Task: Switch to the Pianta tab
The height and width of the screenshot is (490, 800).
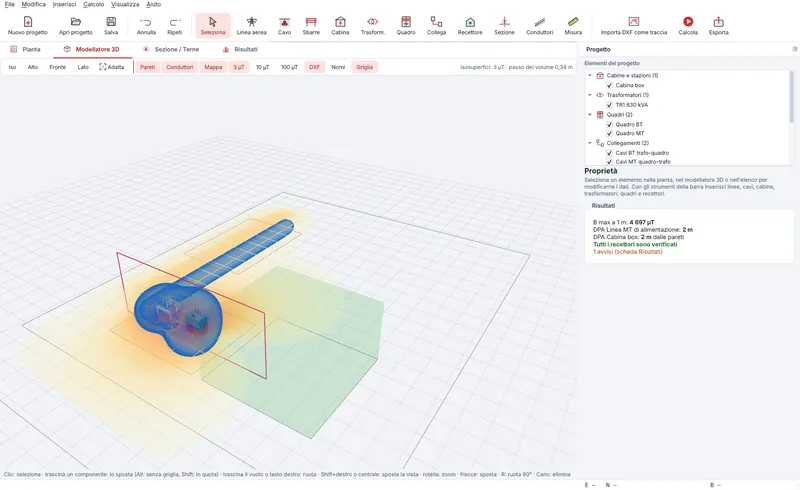Action: 26,50
